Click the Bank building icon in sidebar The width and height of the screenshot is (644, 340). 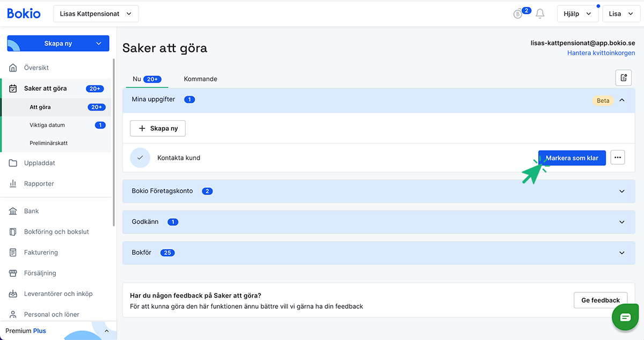13,211
